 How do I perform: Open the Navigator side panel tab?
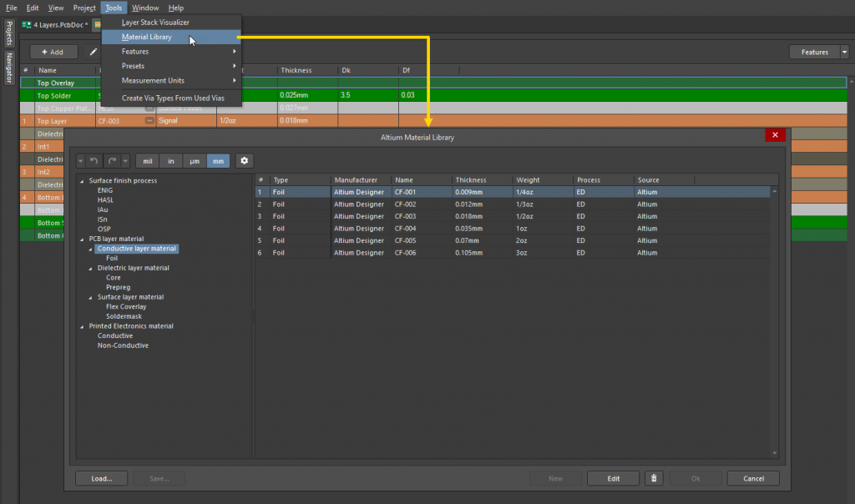[9, 68]
